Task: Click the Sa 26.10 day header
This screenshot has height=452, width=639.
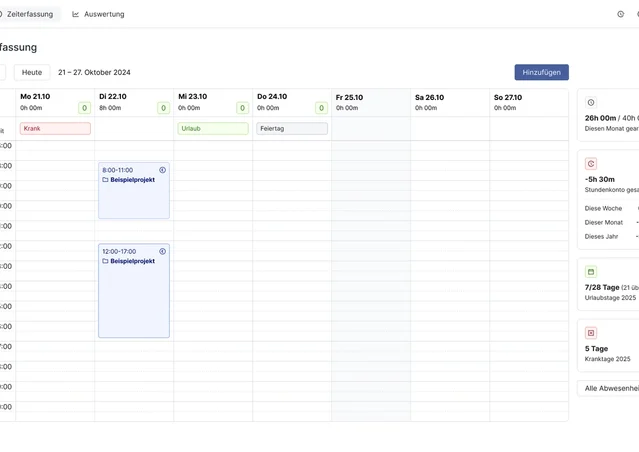Action: pyautogui.click(x=429, y=97)
